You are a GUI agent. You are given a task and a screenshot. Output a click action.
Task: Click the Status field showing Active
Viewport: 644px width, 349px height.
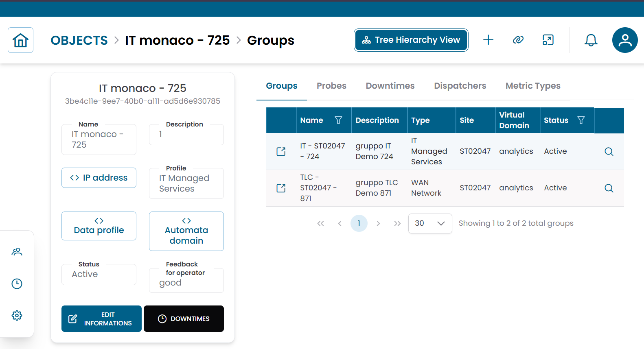(x=99, y=275)
